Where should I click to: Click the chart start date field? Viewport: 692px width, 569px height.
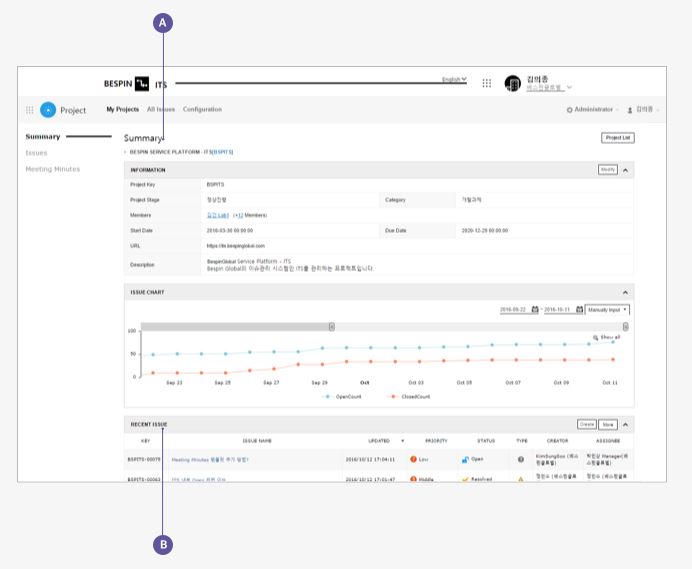click(515, 309)
